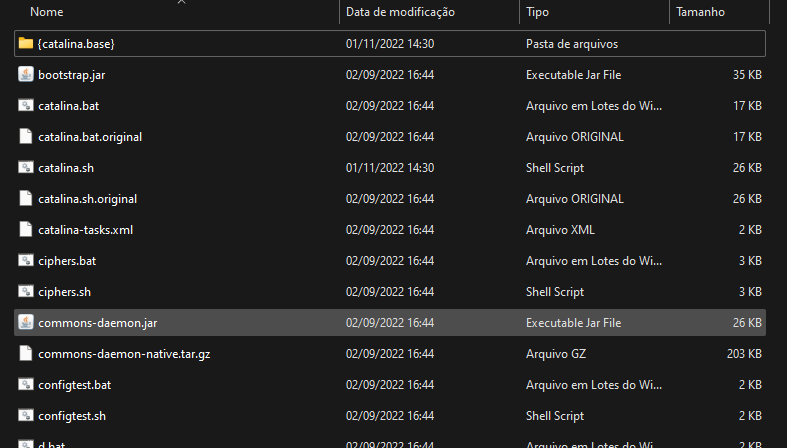Click the catalina.sh shell script icon
The width and height of the screenshot is (787, 448).
pyautogui.click(x=26, y=168)
